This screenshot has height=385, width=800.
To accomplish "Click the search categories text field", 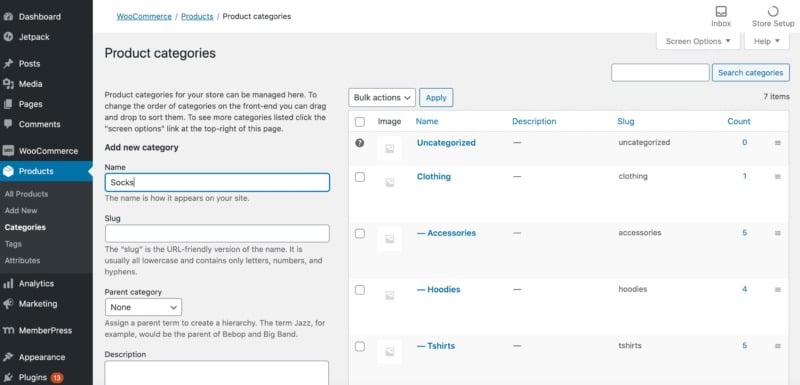I will [x=660, y=72].
